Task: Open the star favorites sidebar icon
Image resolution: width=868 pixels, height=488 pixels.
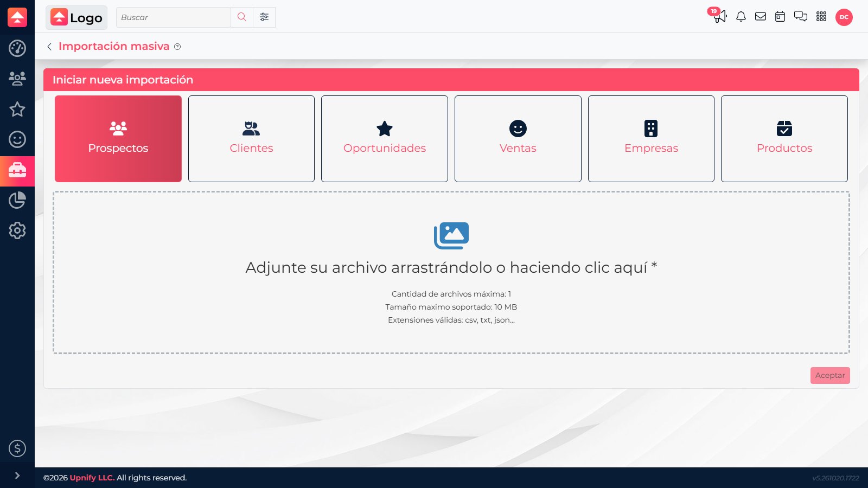Action: pyautogui.click(x=17, y=109)
